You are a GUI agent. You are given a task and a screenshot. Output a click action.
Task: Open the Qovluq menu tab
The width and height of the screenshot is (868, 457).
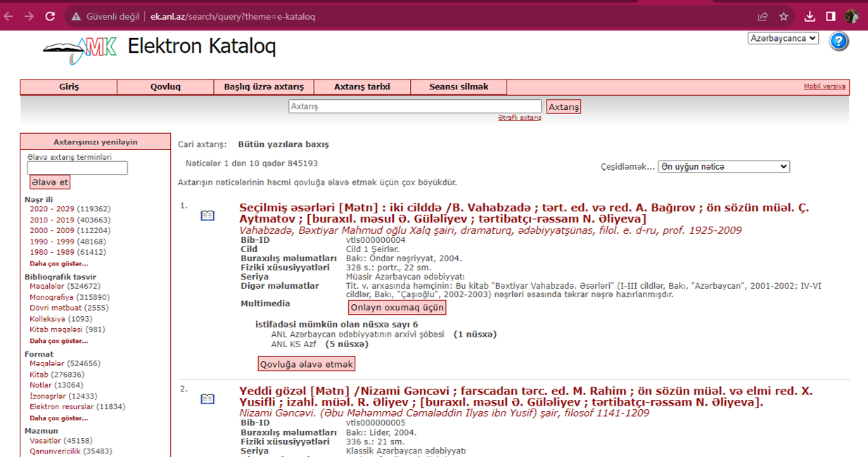[x=165, y=87]
